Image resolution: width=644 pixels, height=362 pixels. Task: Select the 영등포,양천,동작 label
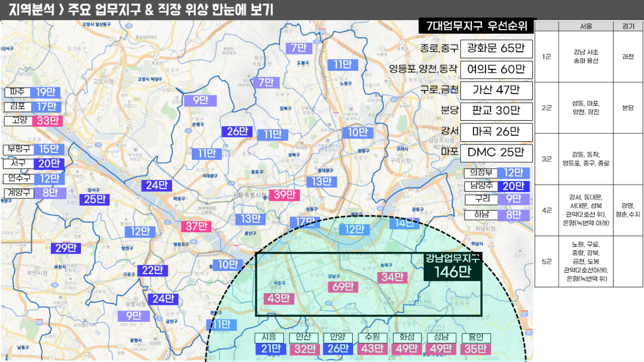click(423, 69)
